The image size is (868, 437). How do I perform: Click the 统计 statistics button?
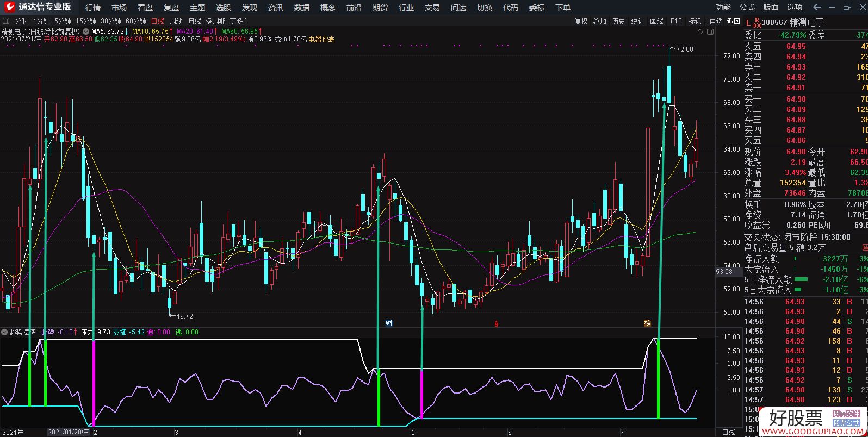638,21
